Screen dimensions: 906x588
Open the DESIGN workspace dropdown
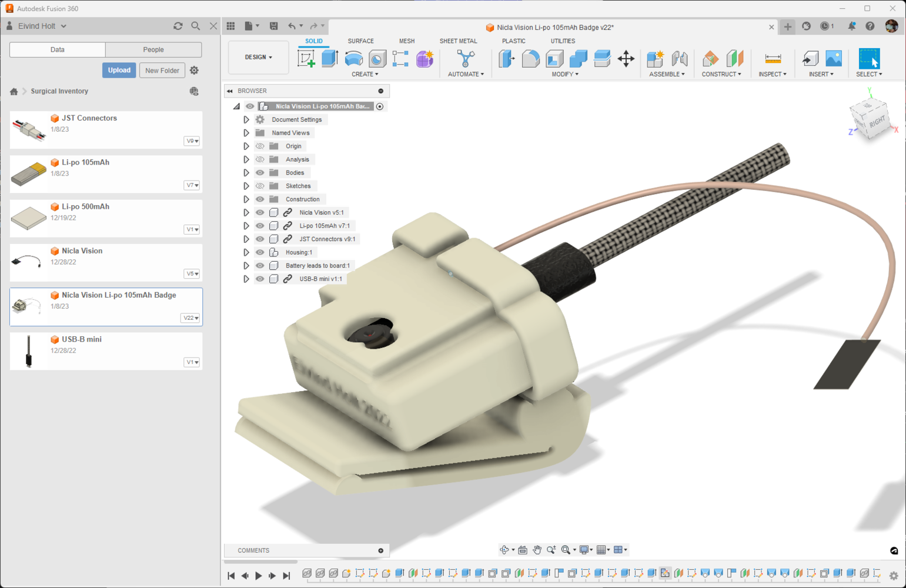pos(259,58)
